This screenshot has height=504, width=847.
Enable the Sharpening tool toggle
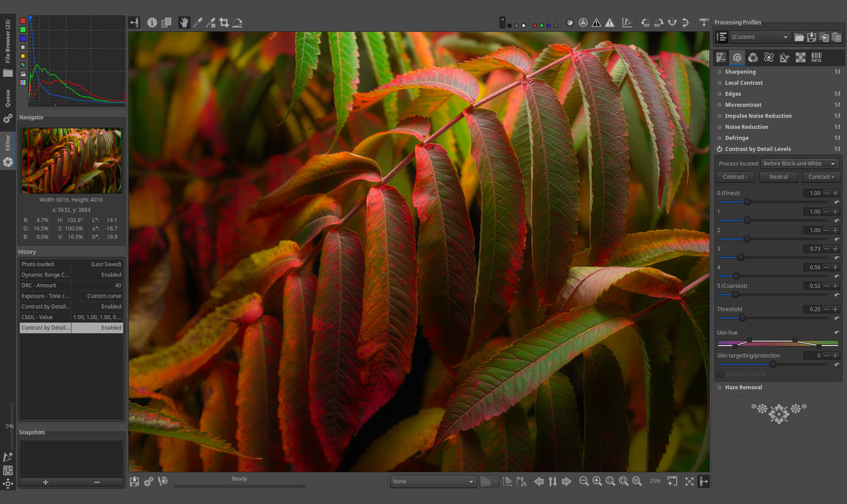pyautogui.click(x=720, y=72)
